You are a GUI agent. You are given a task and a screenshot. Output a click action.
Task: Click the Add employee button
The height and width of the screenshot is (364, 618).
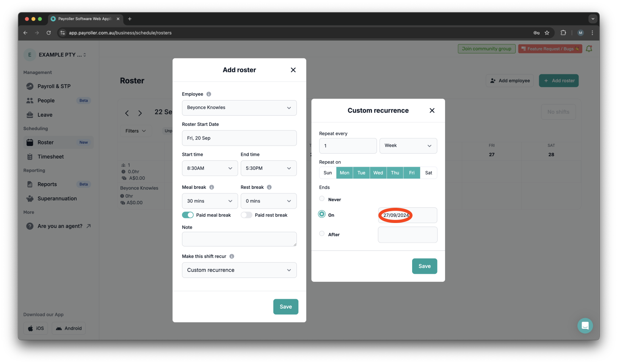[510, 80]
